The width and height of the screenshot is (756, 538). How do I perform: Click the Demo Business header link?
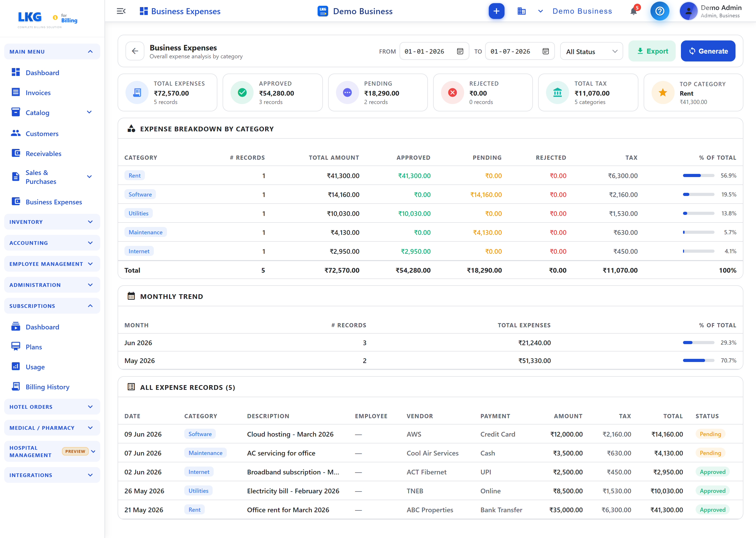(582, 11)
